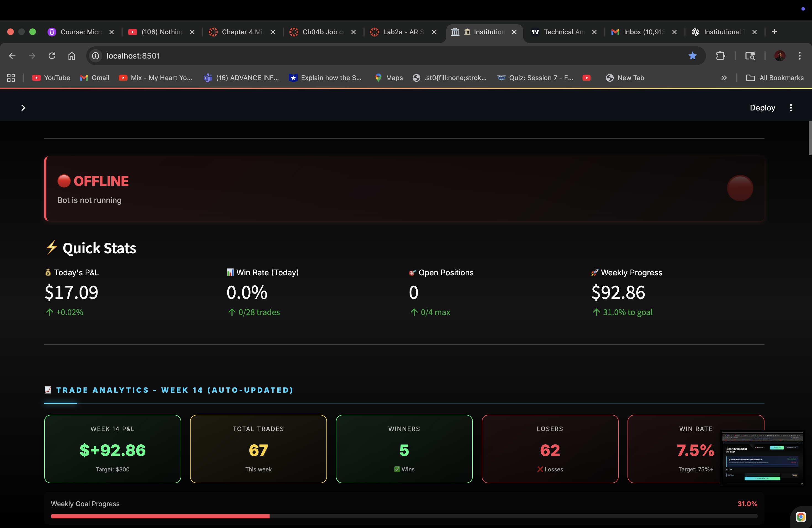Open the Maps bookmark
Viewport: 812px width, 528px height.
tap(388, 78)
